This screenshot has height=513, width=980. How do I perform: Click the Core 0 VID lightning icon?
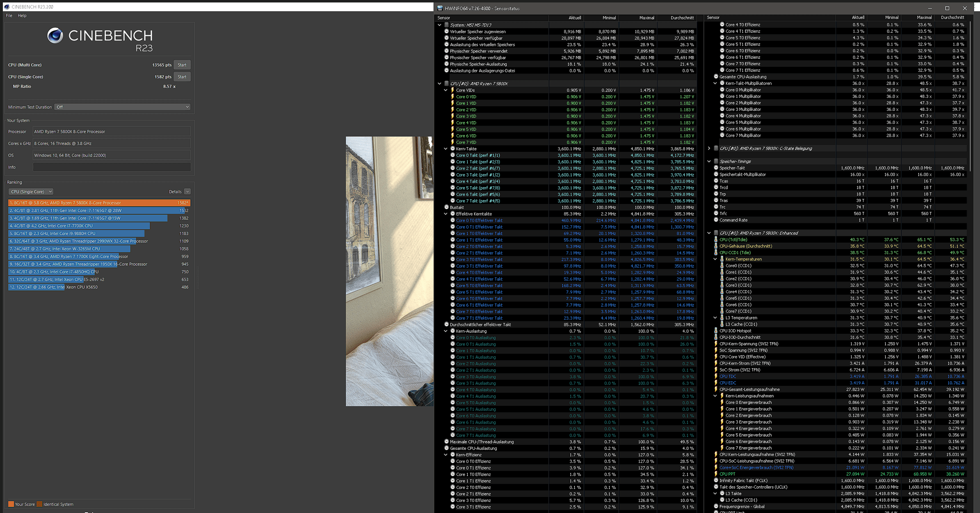[x=452, y=97]
